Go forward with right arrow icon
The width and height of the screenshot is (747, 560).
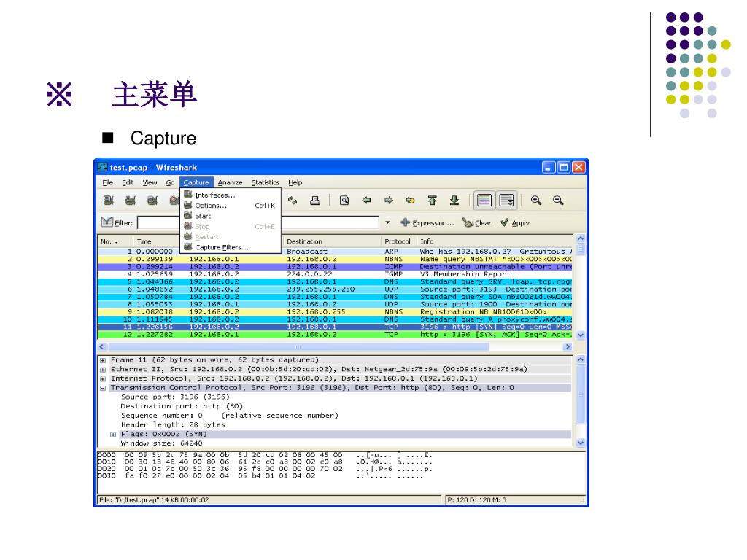point(389,201)
